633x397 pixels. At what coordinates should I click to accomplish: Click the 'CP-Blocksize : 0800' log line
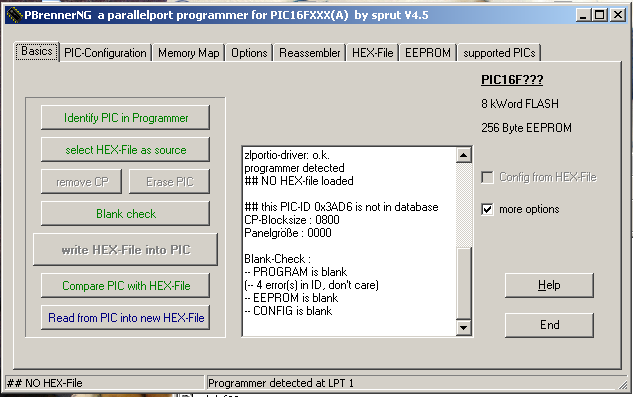click(292, 220)
